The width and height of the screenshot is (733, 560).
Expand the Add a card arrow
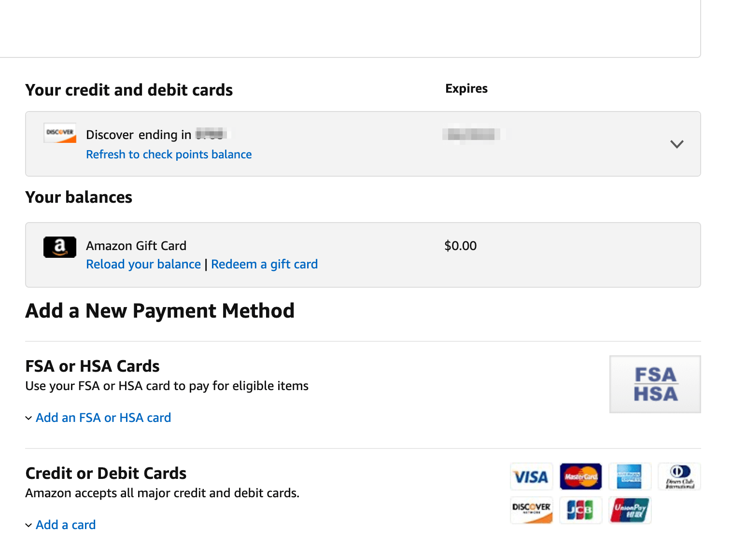tap(29, 525)
